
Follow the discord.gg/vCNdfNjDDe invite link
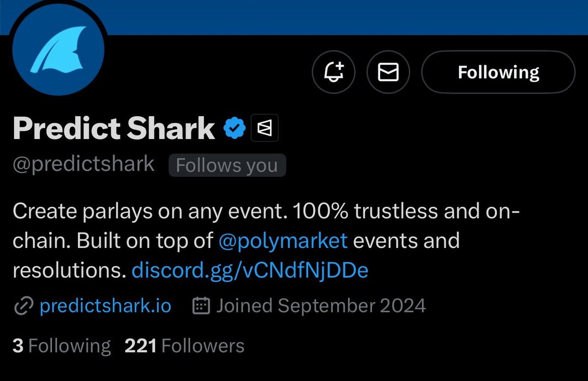250,271
